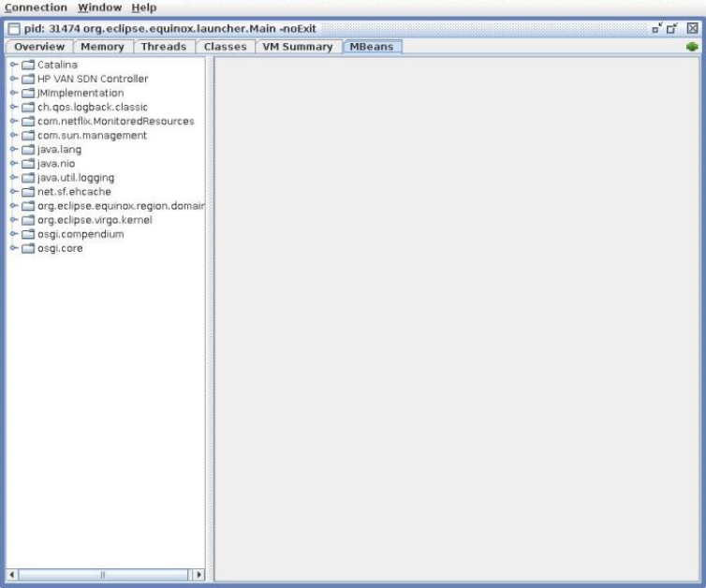Select the com.netflix.MonitoredResources label
Screen dimensions: 706x588
coord(116,121)
